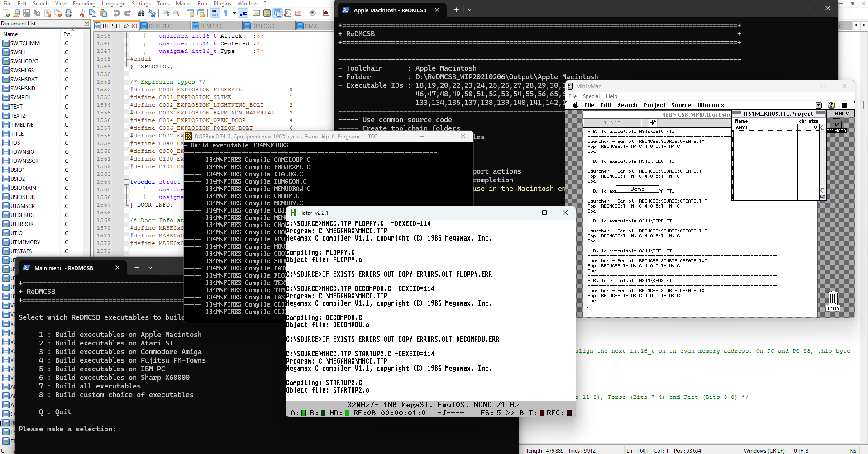Screen dimensions: 868x454
Task: Click the Start Recording macro red dot icon
Action: tap(326, 13)
